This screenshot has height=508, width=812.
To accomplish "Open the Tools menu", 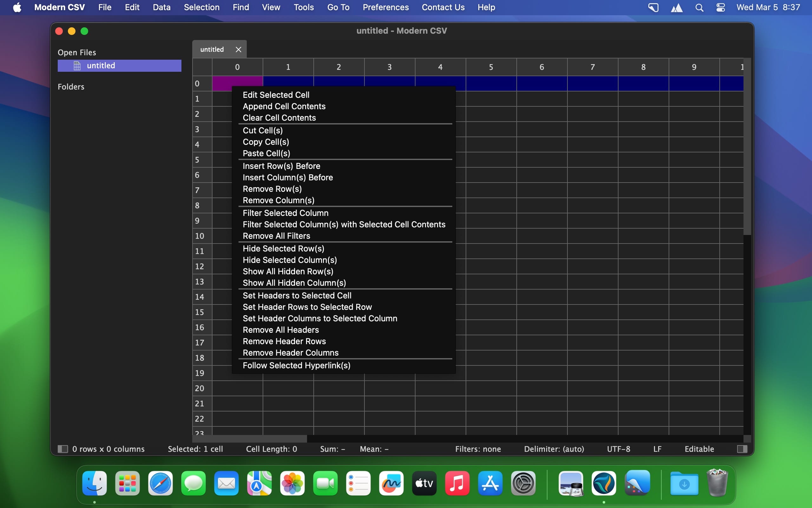I will click(x=304, y=7).
